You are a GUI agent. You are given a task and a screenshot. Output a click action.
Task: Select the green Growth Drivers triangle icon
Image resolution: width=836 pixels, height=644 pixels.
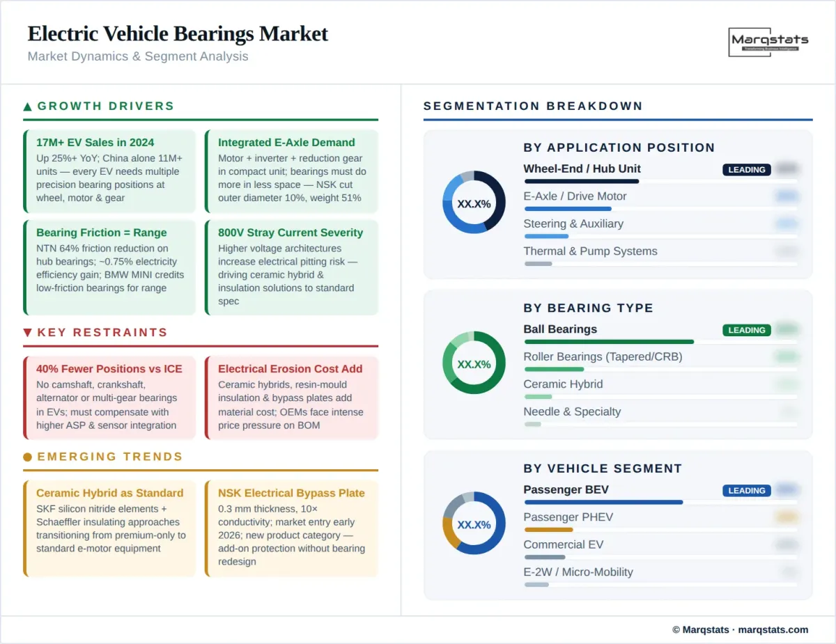click(x=27, y=106)
